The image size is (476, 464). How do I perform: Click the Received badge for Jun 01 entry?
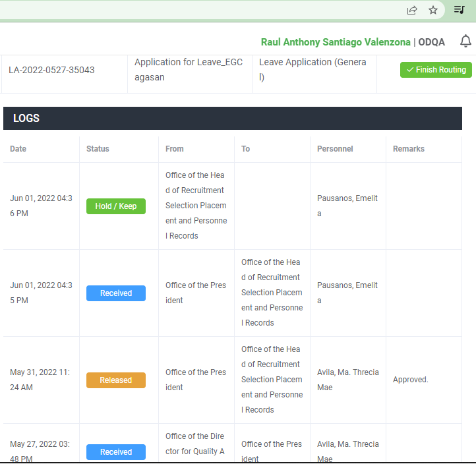116,293
